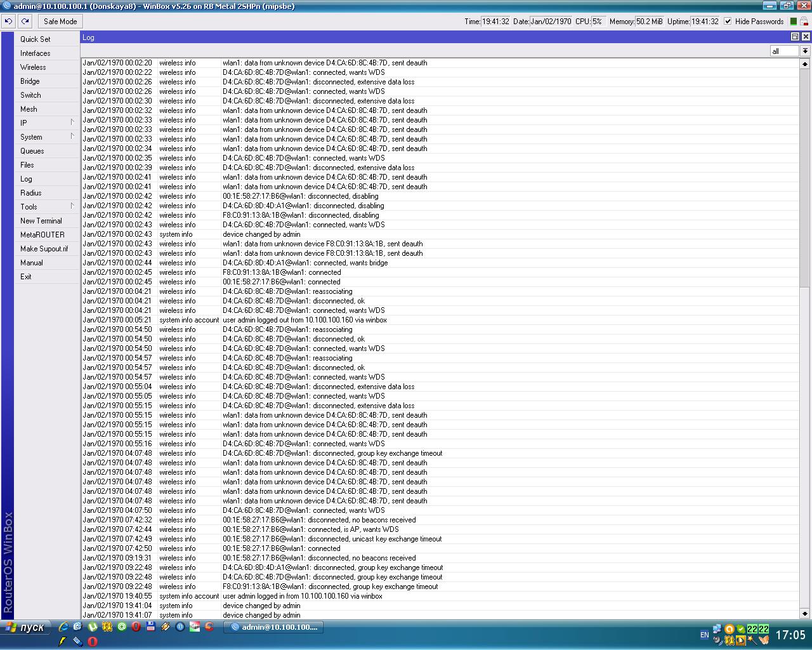Open MetaROUTER in the sidebar
The width and height of the screenshot is (812, 650).
tap(47, 235)
